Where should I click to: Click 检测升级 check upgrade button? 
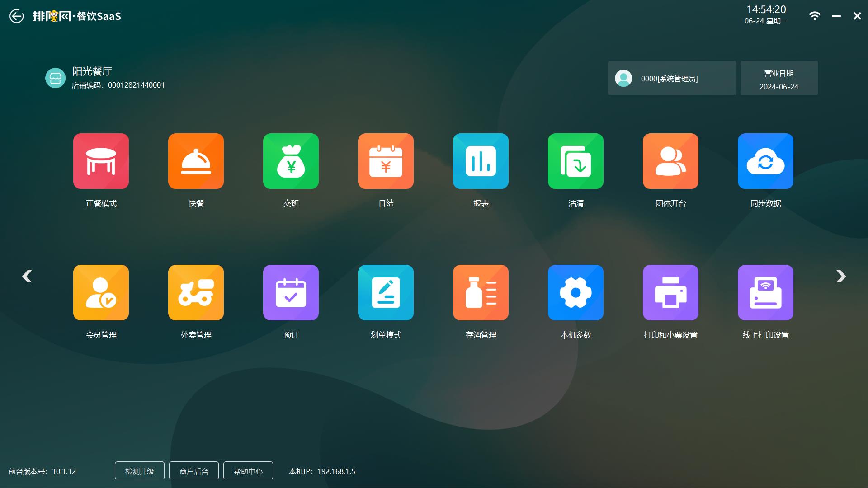click(x=140, y=471)
